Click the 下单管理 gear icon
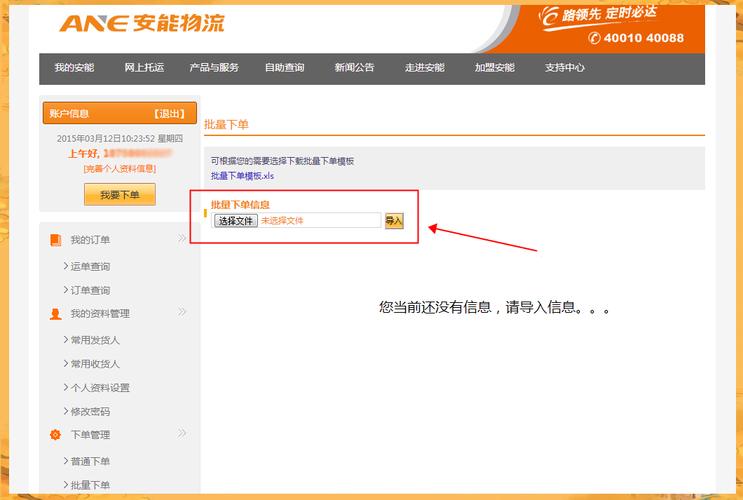Image resolution: width=743 pixels, height=500 pixels. pos(56,435)
